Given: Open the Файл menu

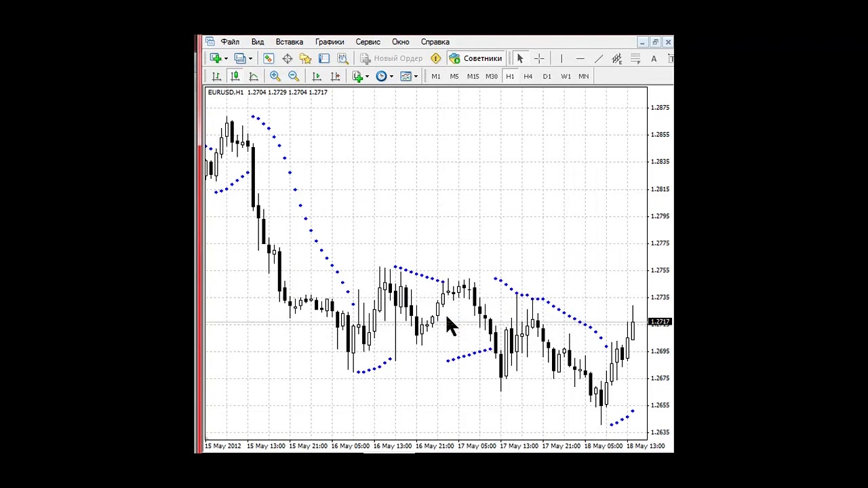Looking at the screenshot, I should [230, 42].
